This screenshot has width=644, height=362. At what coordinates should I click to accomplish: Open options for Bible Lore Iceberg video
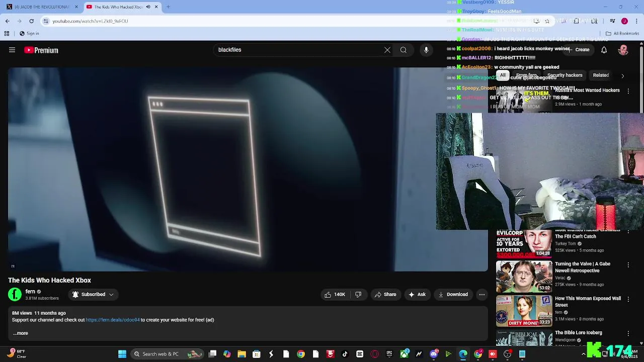(x=628, y=333)
